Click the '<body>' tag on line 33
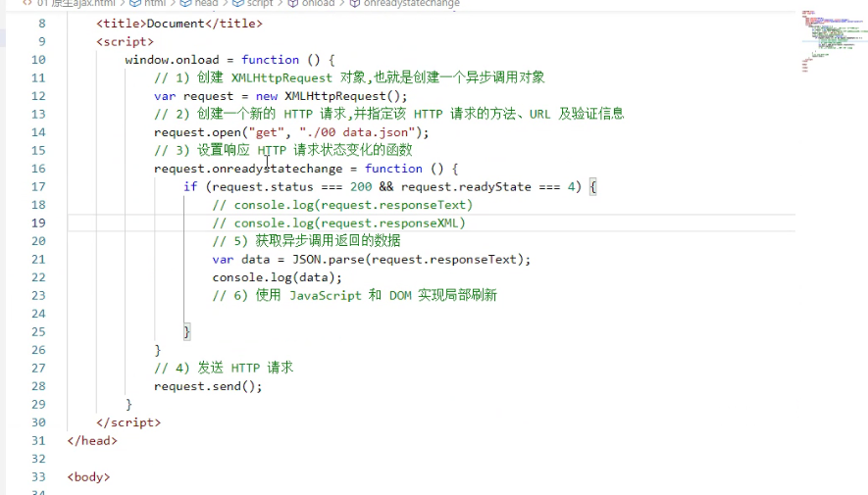Screen dimensions: 868x495 pyautogui.click(x=88, y=476)
